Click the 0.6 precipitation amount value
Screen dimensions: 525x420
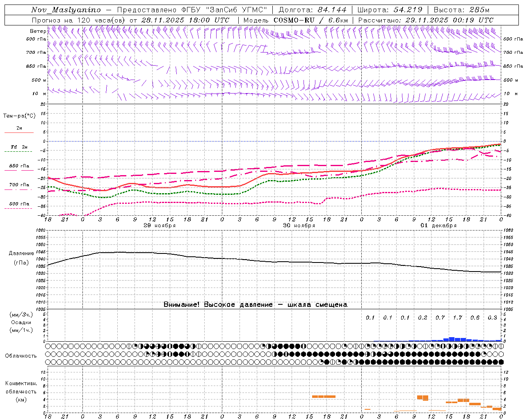tap(475, 317)
